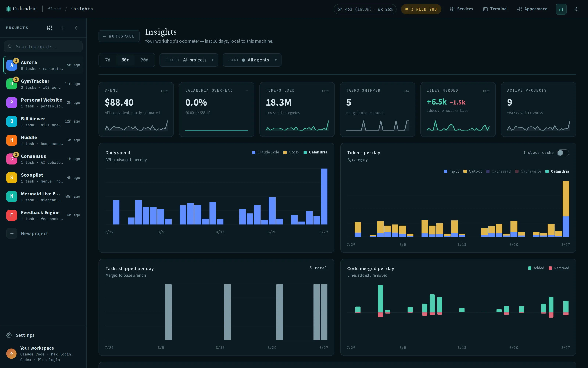Toggle the Include cache switch
The width and height of the screenshot is (588, 368).
coord(563,153)
